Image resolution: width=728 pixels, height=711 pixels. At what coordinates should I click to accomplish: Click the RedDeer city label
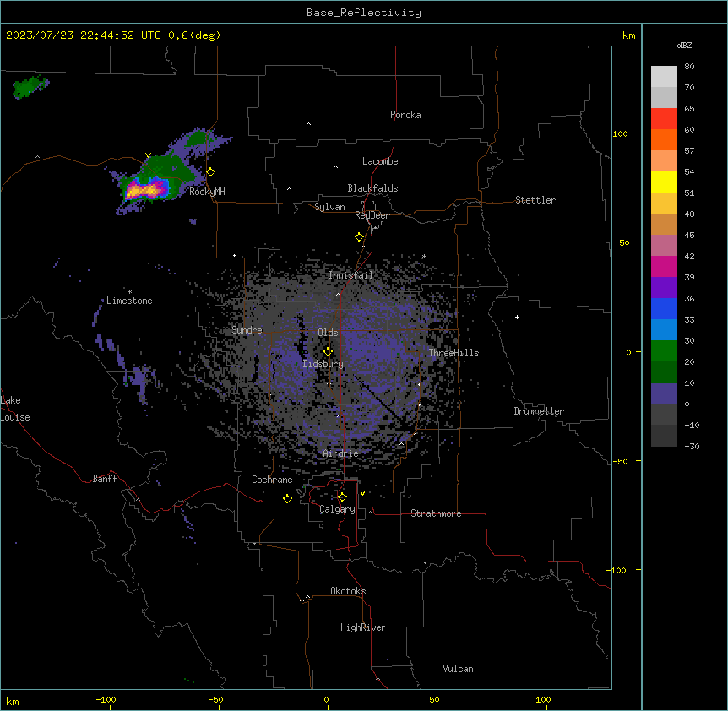click(372, 215)
